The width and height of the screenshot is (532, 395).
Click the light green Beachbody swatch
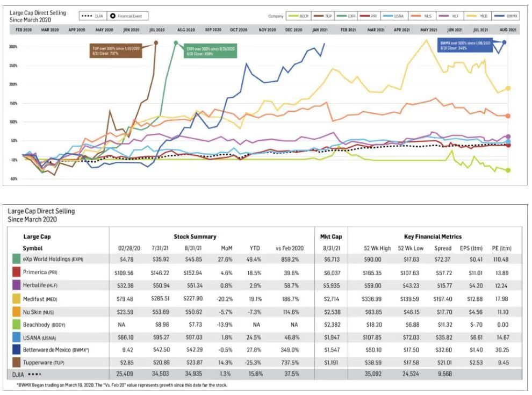pyautogui.click(x=16, y=325)
